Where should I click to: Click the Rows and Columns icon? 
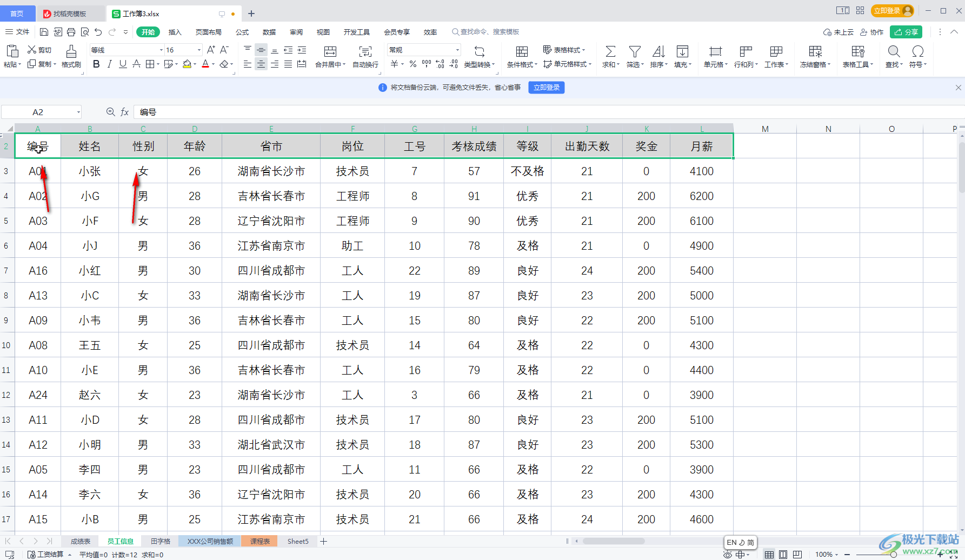746,51
